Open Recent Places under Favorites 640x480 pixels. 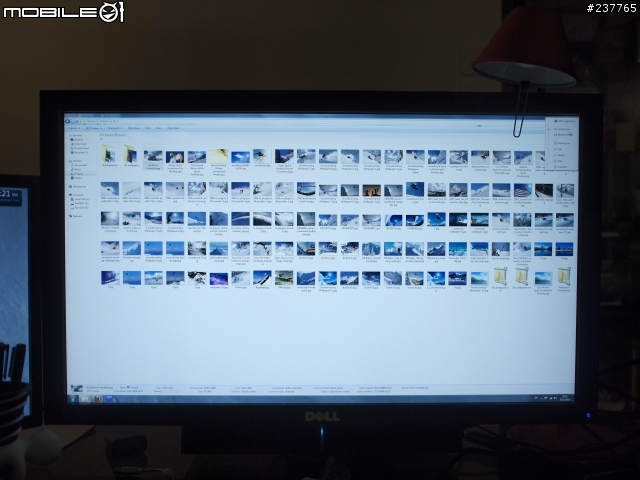(x=80, y=148)
